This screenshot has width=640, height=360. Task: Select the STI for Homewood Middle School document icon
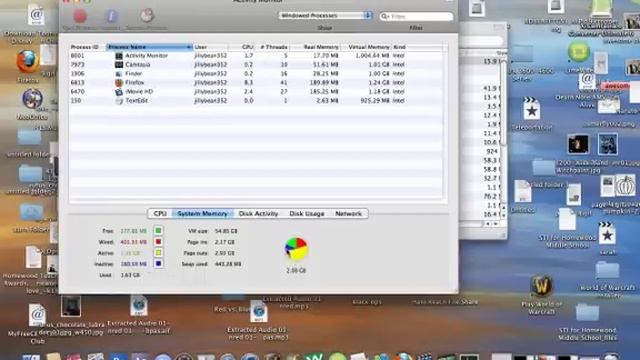click(567, 220)
